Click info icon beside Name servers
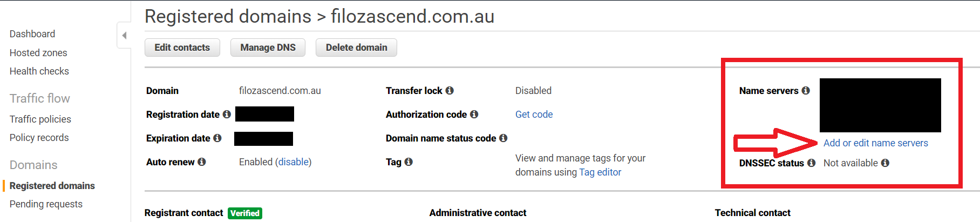The width and height of the screenshot is (980, 222). (x=806, y=91)
